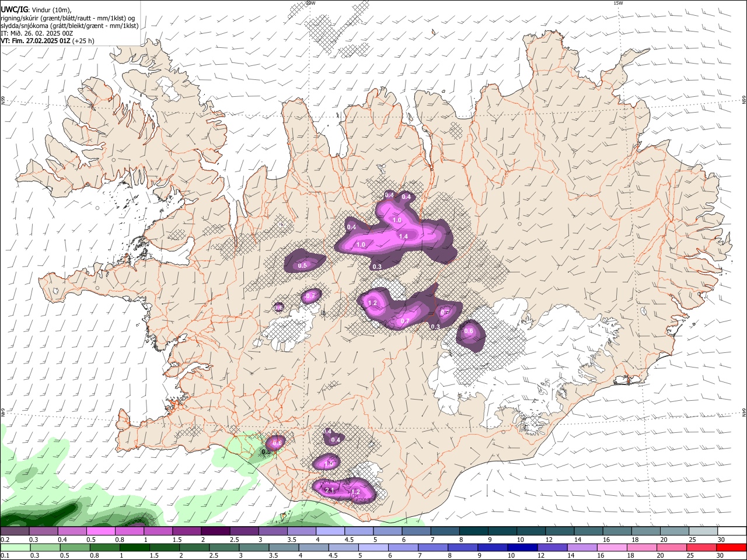The image size is (747, 560).
Task: Select the dark navy 10–12 rain scale swatch
Action: click(x=522, y=548)
